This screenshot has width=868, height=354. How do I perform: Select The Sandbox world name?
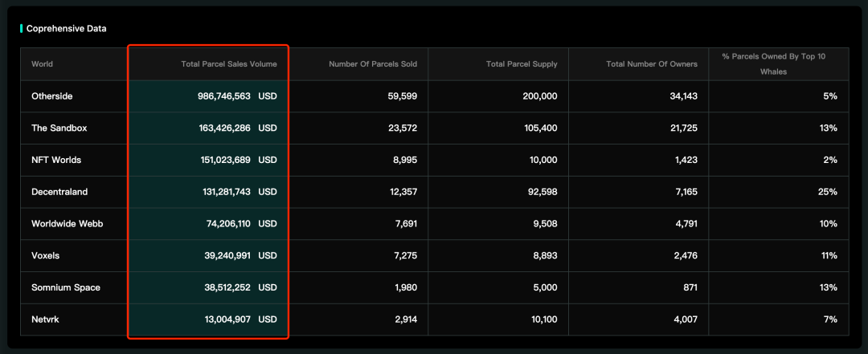[59, 128]
